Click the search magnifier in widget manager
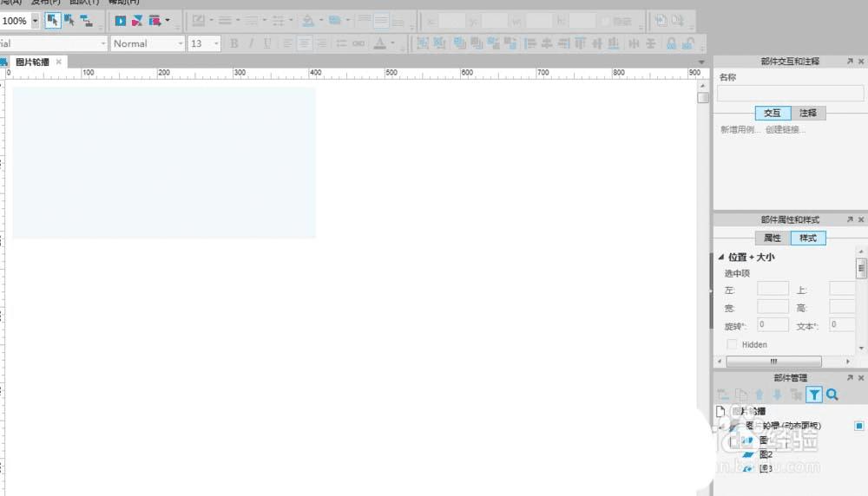The image size is (868, 496). (x=832, y=395)
